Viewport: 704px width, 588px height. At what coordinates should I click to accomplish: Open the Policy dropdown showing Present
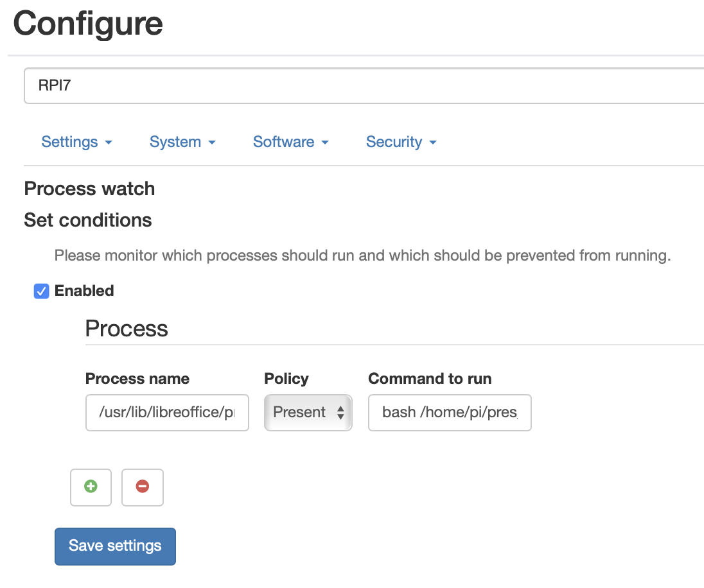coord(308,413)
